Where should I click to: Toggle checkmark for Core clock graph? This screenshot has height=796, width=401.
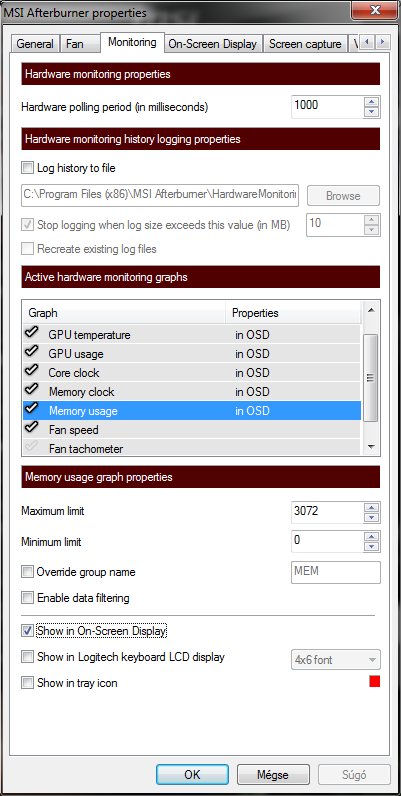pos(31,371)
